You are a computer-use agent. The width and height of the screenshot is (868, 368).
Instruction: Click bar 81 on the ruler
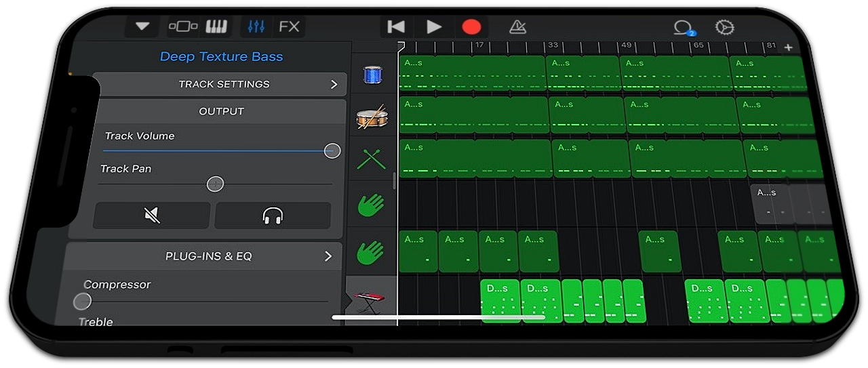click(x=771, y=45)
